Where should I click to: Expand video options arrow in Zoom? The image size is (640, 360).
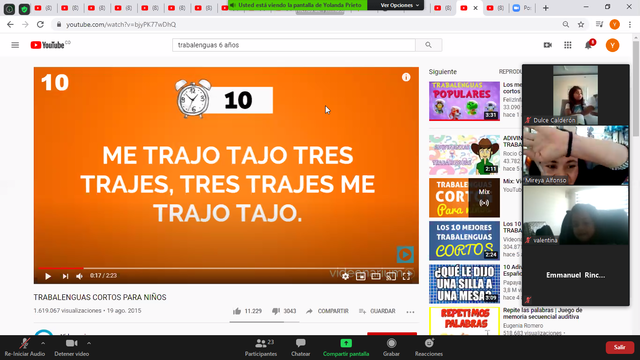point(89,343)
